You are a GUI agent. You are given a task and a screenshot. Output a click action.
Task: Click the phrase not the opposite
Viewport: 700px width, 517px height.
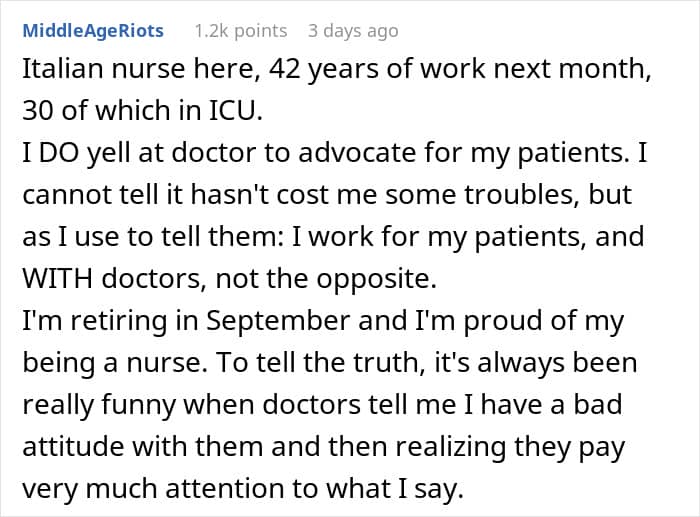[x=326, y=279]
